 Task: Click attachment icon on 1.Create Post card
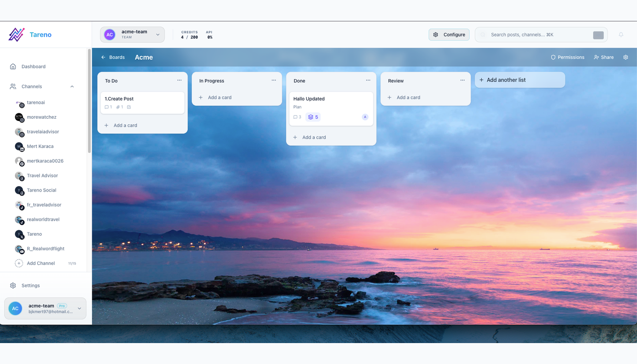tap(118, 107)
